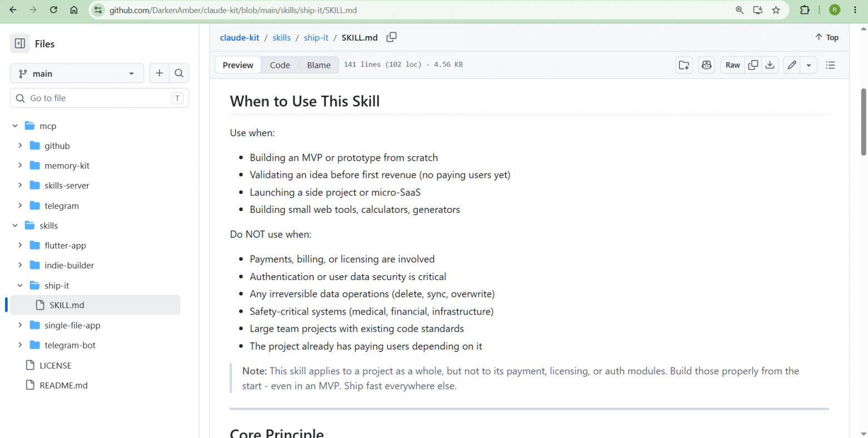The width and height of the screenshot is (868, 438).
Task: Expand the indie-builder folder chevron
Action: tap(20, 265)
